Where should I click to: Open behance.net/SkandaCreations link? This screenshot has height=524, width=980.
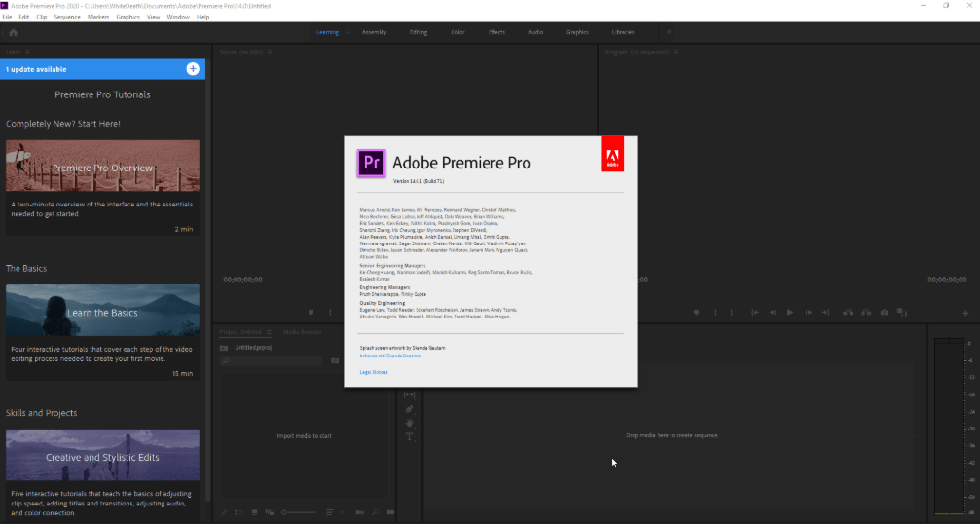click(390, 356)
